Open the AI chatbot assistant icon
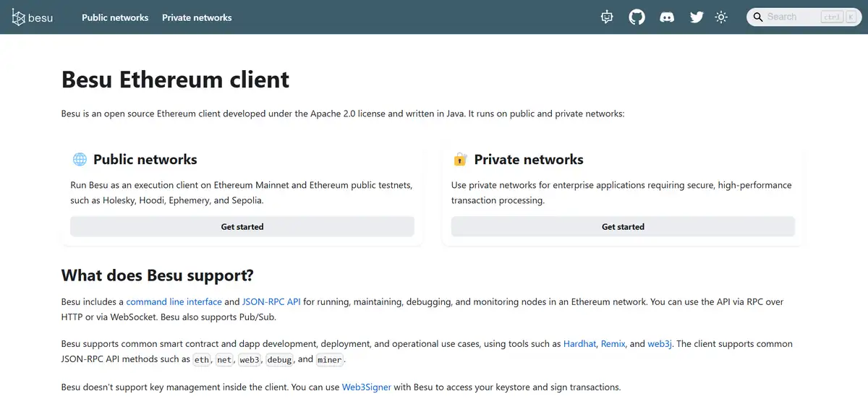 (x=607, y=17)
